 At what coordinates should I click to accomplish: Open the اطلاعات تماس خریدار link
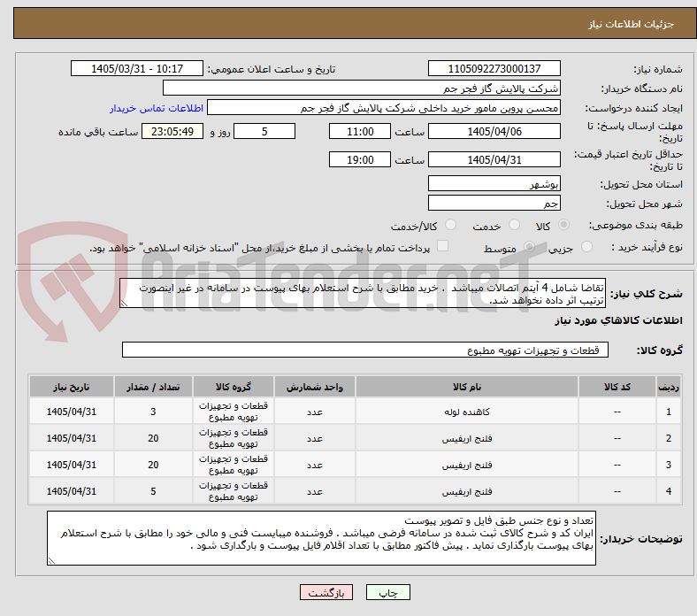157,108
